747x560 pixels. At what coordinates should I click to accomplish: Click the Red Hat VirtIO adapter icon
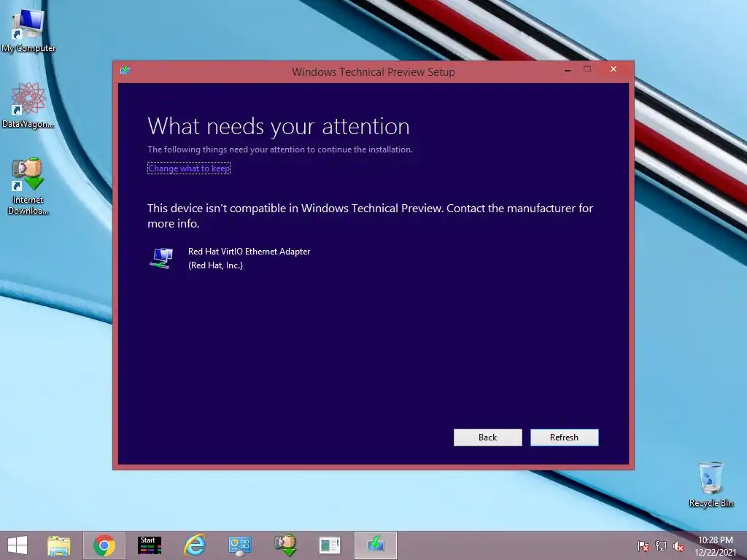coord(161,258)
